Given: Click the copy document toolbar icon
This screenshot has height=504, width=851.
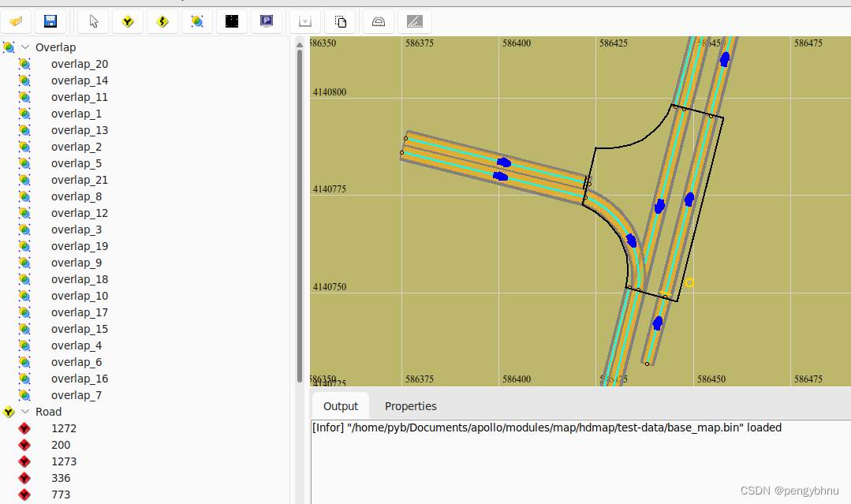Looking at the screenshot, I should 340,21.
